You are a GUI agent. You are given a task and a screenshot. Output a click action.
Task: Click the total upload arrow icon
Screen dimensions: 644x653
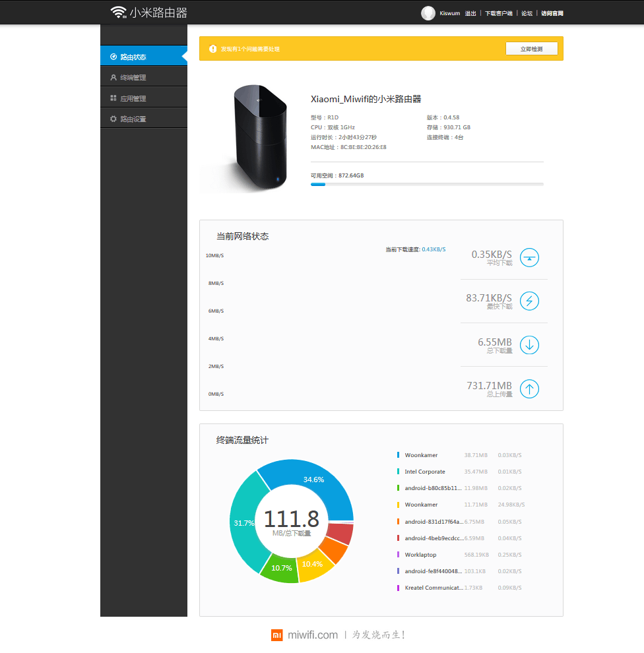click(529, 389)
